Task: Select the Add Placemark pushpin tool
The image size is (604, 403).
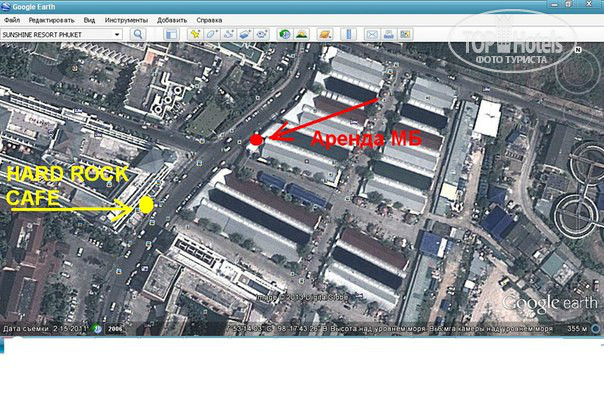Action: tap(194, 34)
